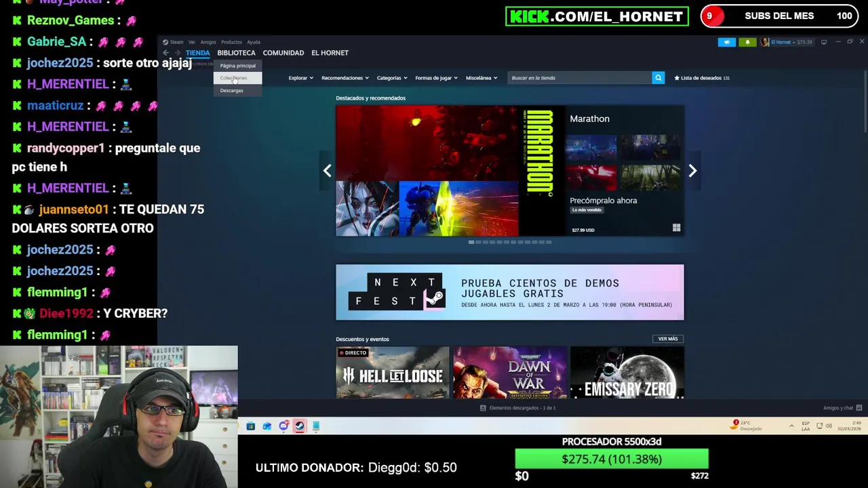The width and height of the screenshot is (868, 488).
Task: Click the $27.99 USD Marathon price
Action: (583, 230)
